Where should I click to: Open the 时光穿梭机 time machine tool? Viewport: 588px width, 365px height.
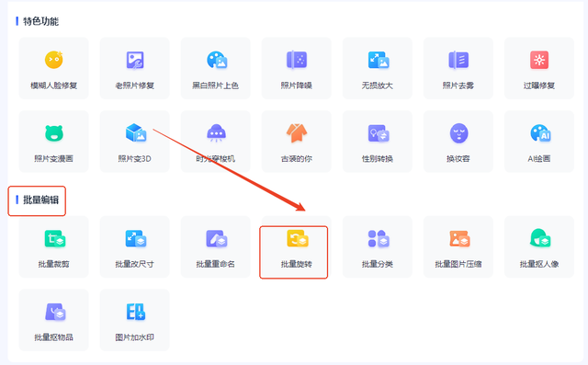point(216,142)
